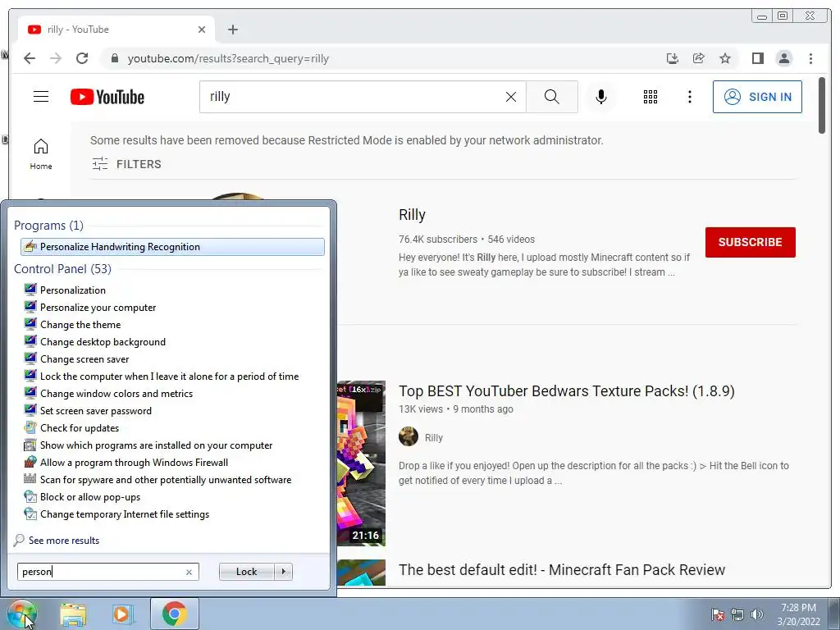Expand shutdown options arrow beside Lock

[x=283, y=572]
